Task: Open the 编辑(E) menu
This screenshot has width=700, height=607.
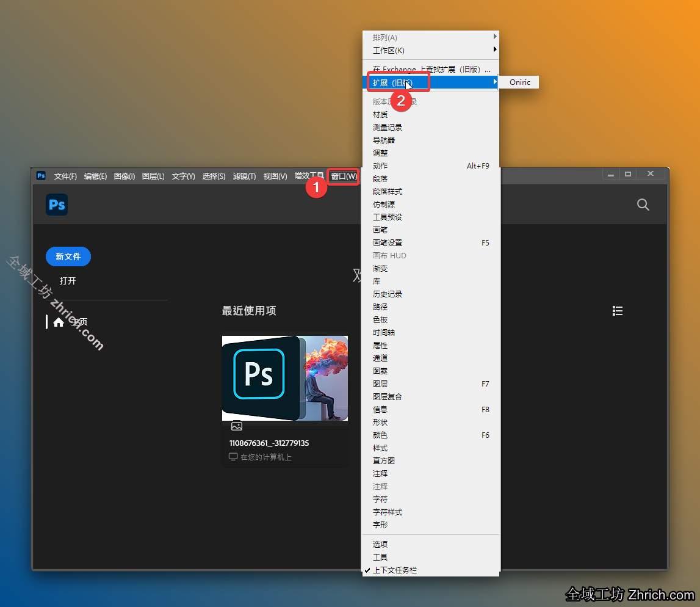Action: point(96,176)
